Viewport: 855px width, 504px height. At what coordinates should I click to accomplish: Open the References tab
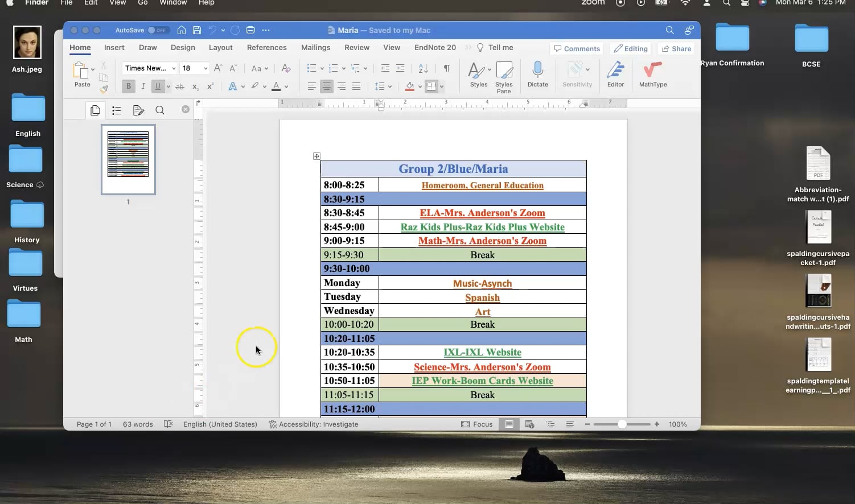click(x=267, y=48)
